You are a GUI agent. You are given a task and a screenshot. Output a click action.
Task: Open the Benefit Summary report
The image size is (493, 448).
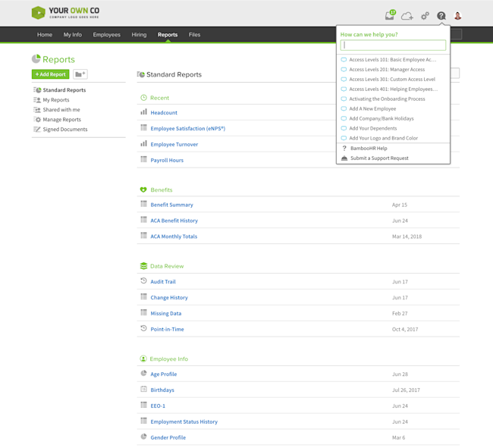[171, 205]
